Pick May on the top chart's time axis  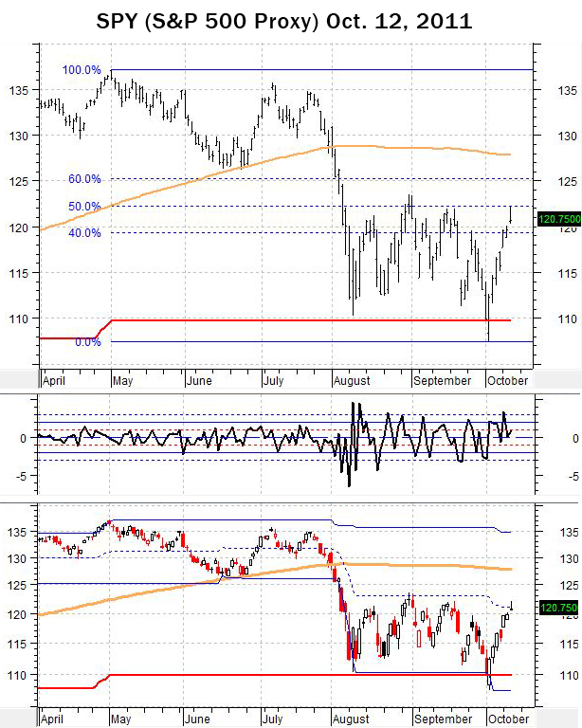[122, 381]
